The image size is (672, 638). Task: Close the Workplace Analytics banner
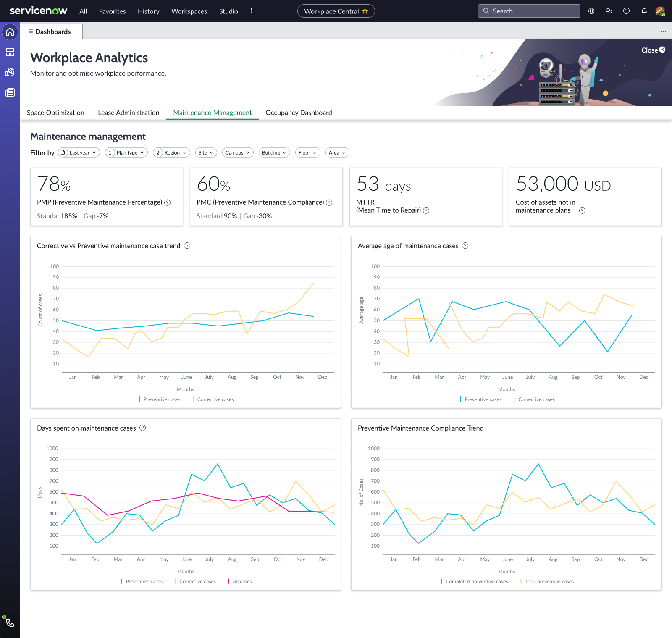[653, 50]
